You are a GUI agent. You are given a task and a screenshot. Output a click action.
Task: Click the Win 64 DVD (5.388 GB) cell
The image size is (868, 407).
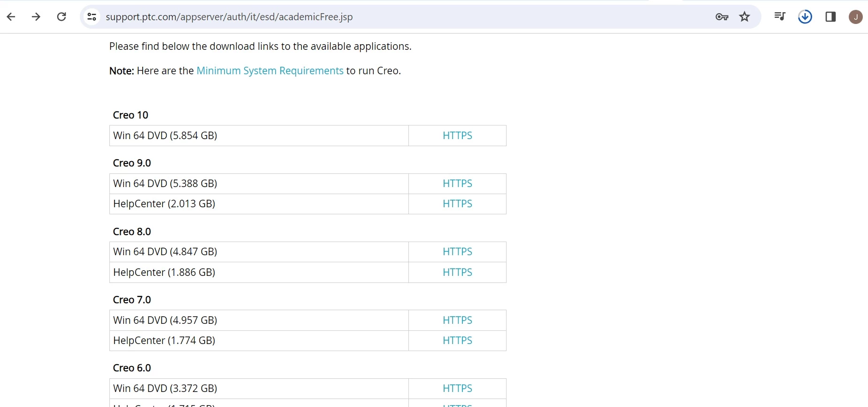click(259, 183)
